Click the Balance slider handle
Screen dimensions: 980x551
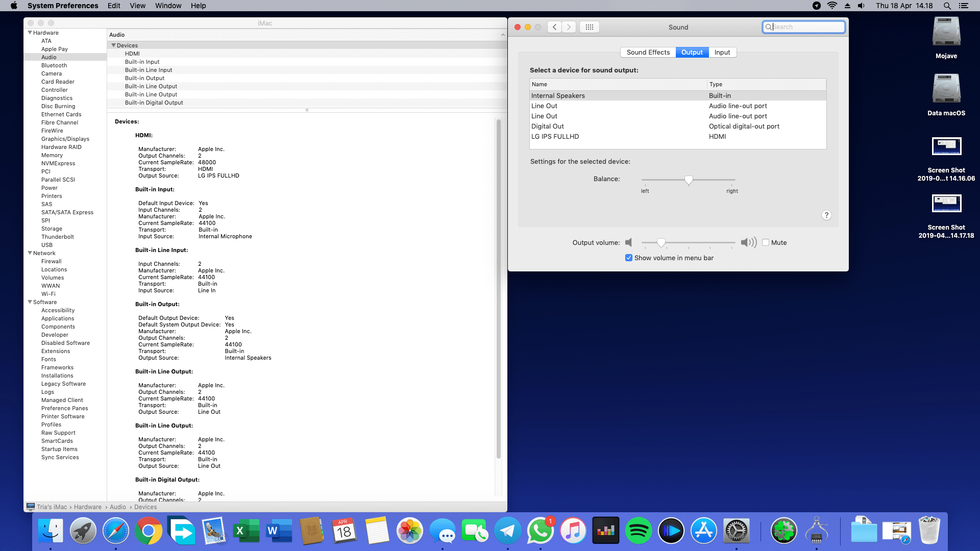click(x=689, y=180)
